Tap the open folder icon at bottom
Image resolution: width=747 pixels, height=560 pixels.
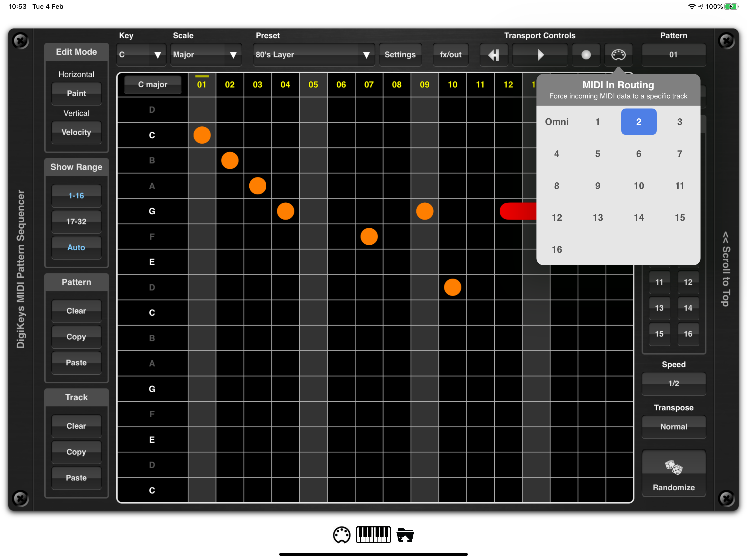tap(405, 535)
